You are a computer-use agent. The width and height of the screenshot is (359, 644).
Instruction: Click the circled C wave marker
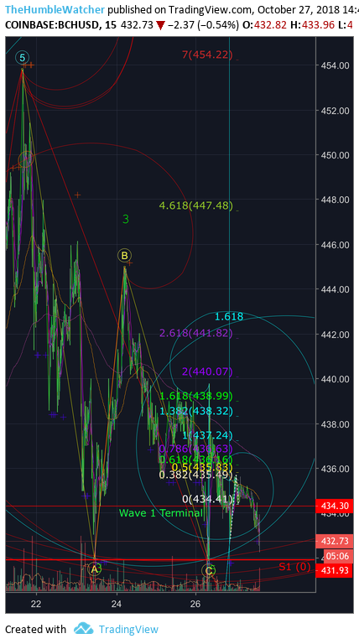[209, 570]
